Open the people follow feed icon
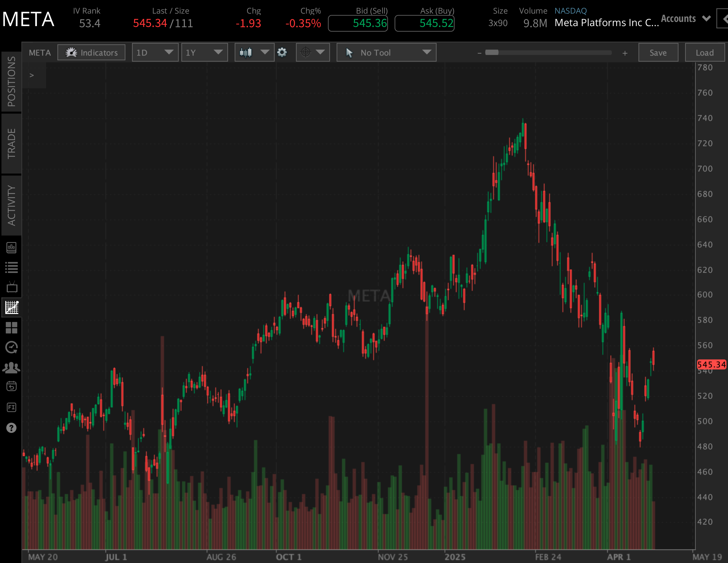Viewport: 728px width, 563px height. [11, 367]
